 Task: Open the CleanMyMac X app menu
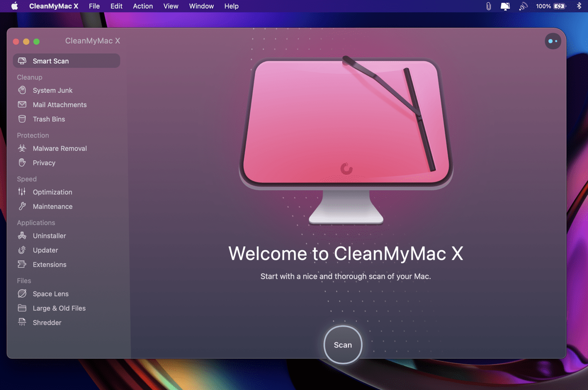pyautogui.click(x=54, y=6)
